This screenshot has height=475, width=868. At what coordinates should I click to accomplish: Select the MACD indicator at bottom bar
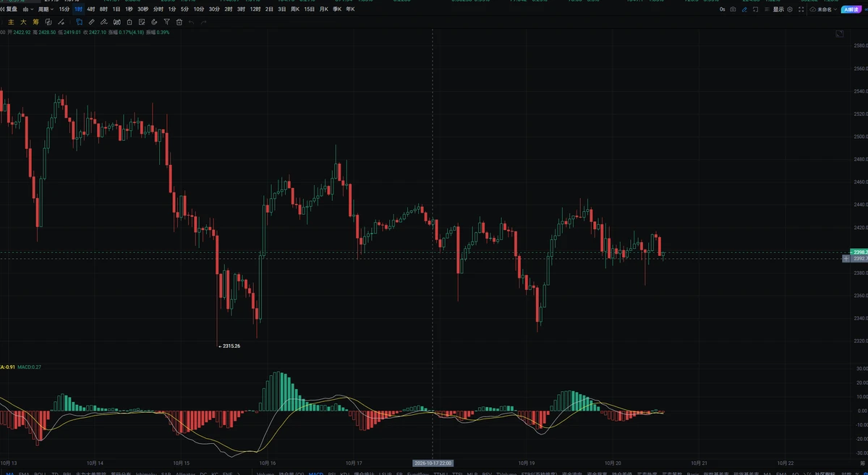point(316,473)
